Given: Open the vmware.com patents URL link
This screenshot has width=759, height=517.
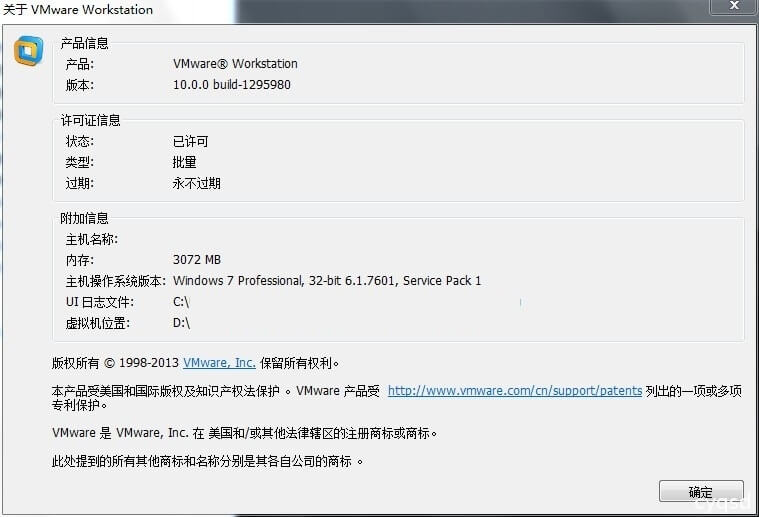Looking at the screenshot, I should coord(515,391).
